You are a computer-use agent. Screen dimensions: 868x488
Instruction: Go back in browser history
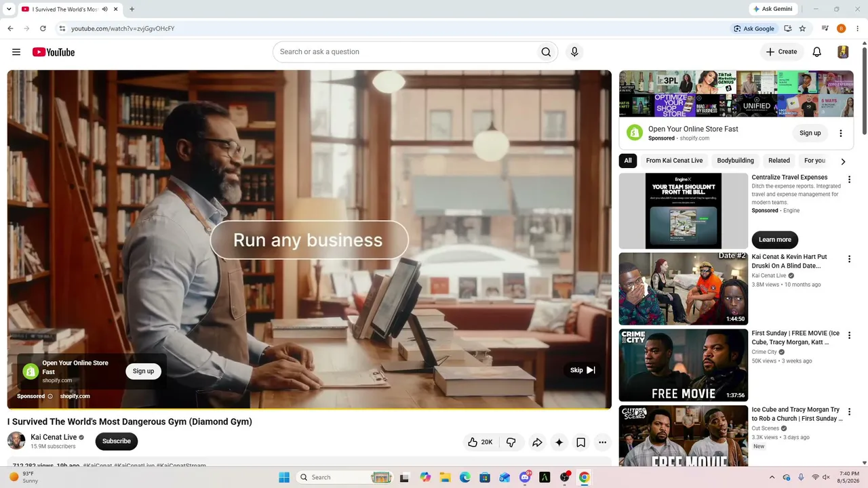tap(10, 28)
